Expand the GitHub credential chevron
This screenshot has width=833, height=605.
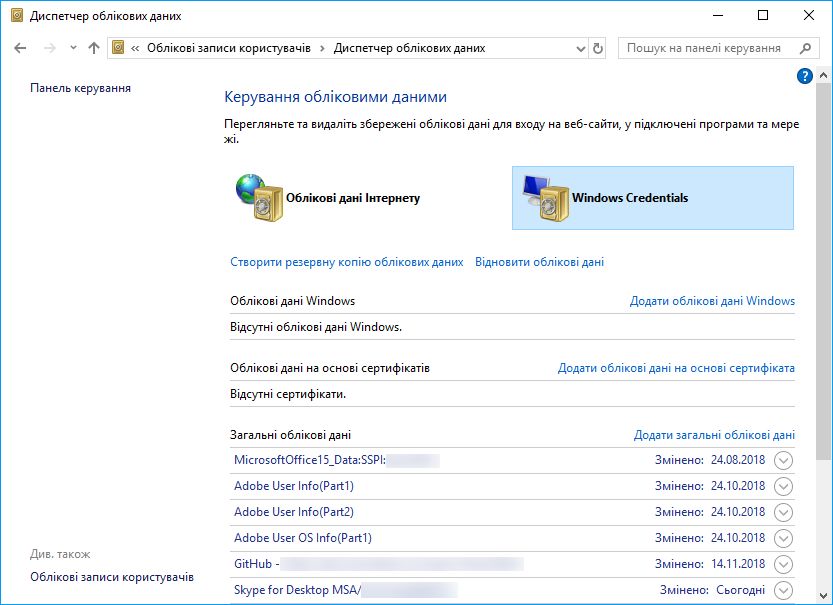pos(783,564)
